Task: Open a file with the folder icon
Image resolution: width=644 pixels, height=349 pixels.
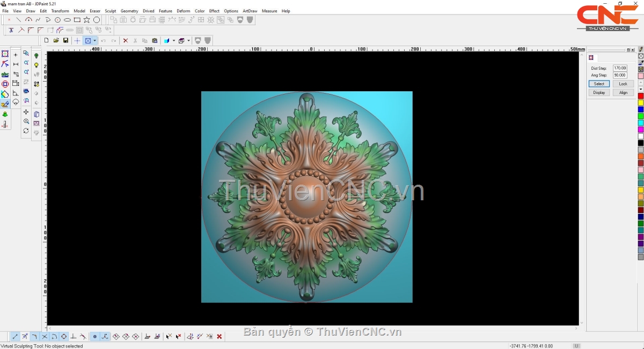Action: pyautogui.click(x=56, y=40)
